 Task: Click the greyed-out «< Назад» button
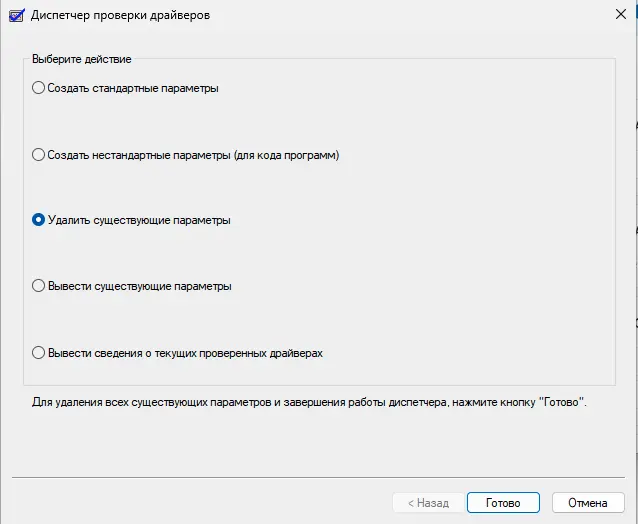point(428,503)
